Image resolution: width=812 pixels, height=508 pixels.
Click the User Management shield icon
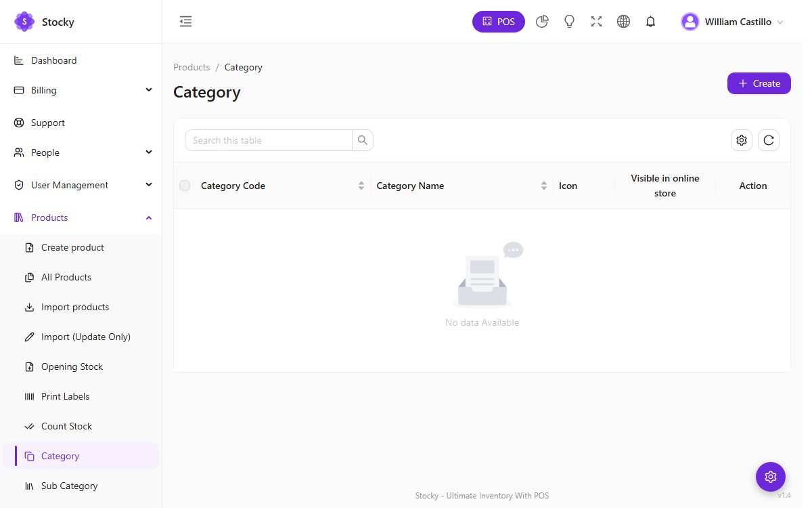[19, 185]
